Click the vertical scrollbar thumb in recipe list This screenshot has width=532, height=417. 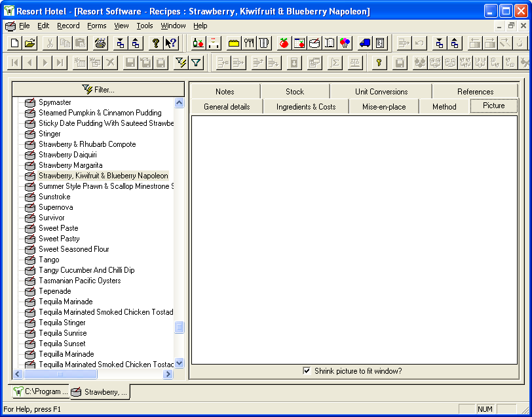pyautogui.click(x=180, y=328)
